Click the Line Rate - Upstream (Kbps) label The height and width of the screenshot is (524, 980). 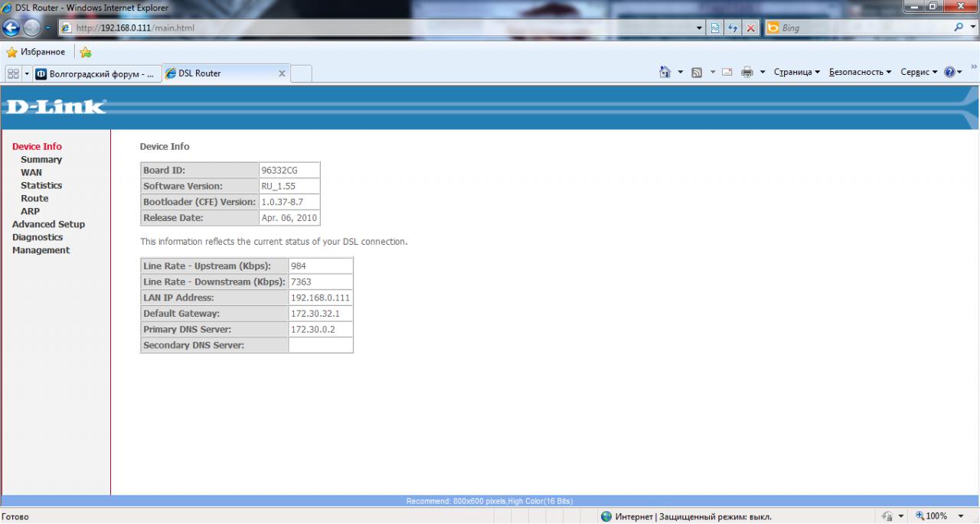point(207,266)
